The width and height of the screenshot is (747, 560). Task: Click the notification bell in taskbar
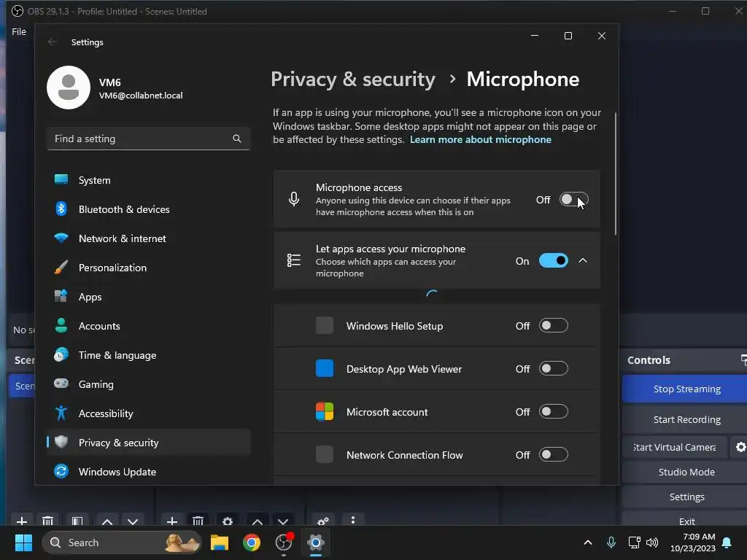(727, 542)
